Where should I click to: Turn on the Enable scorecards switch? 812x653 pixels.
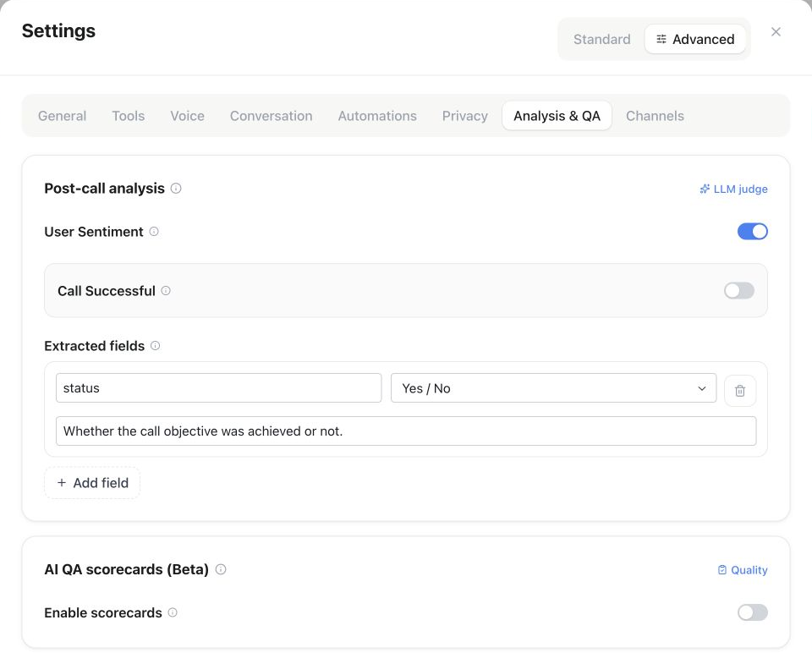pyautogui.click(x=752, y=612)
